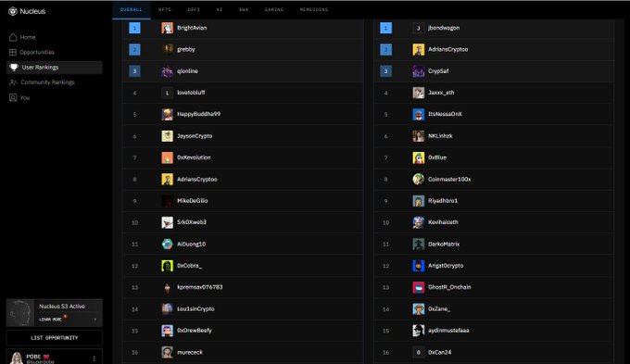Click the rank 3 badge beside CrypSaf
The image size is (630, 364).
click(385, 71)
